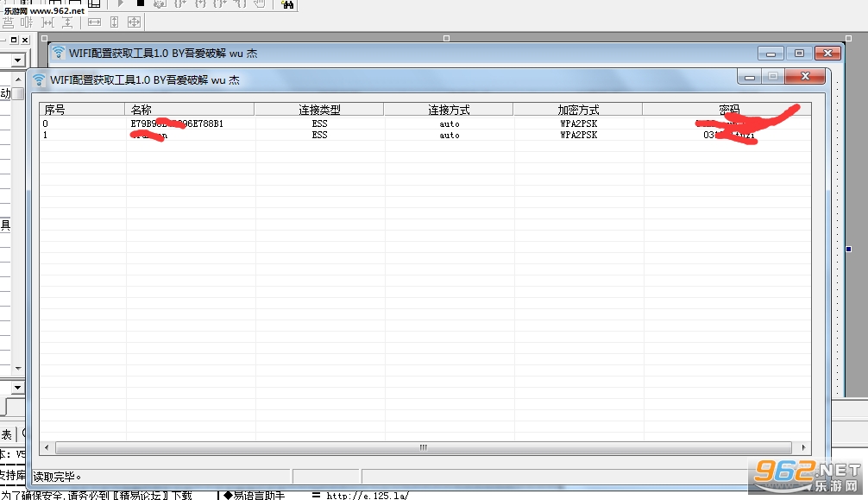The height and width of the screenshot is (500, 868).
Task: Click auto cell in row 0
Action: (450, 124)
